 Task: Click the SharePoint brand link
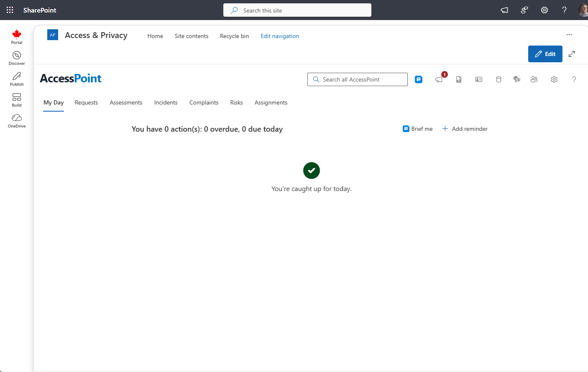point(40,10)
